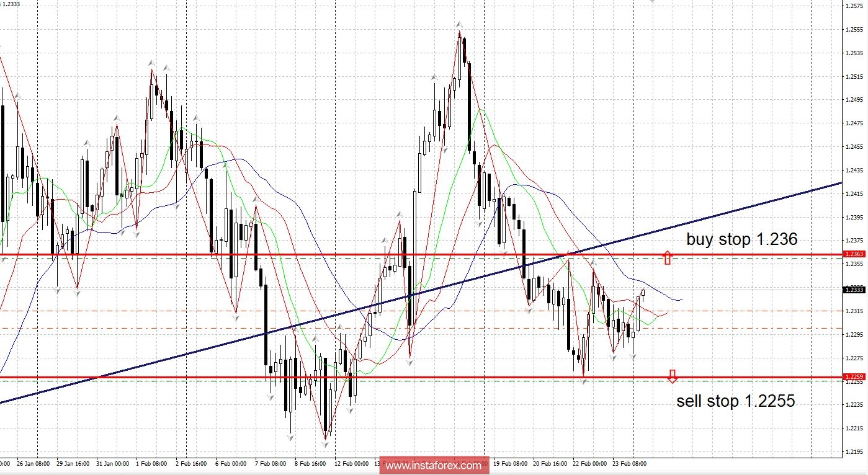Click the 1.2475 price axis label
The height and width of the screenshot is (475, 868).
854,123
